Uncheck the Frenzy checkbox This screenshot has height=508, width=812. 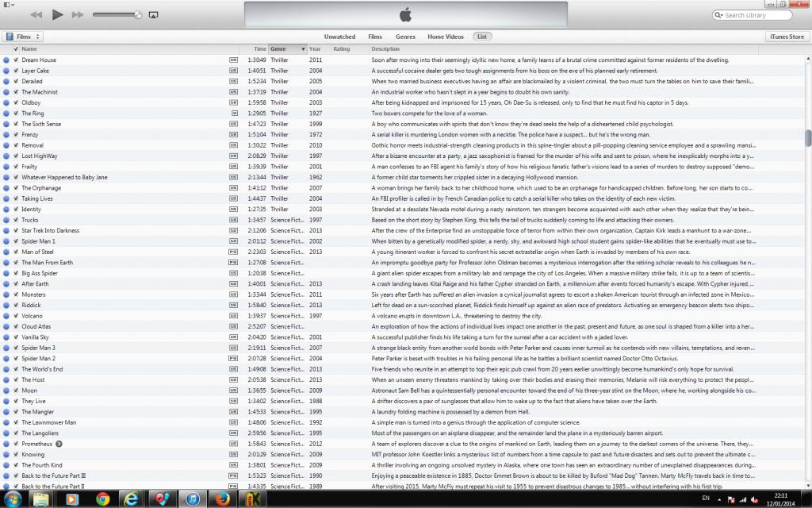pos(16,134)
